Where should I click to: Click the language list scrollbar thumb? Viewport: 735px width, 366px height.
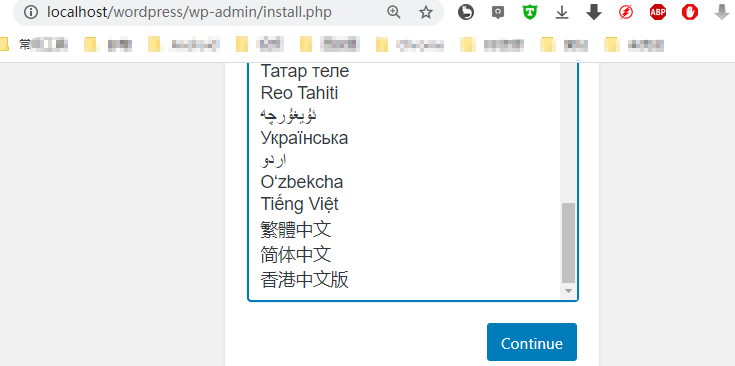pyautogui.click(x=569, y=243)
